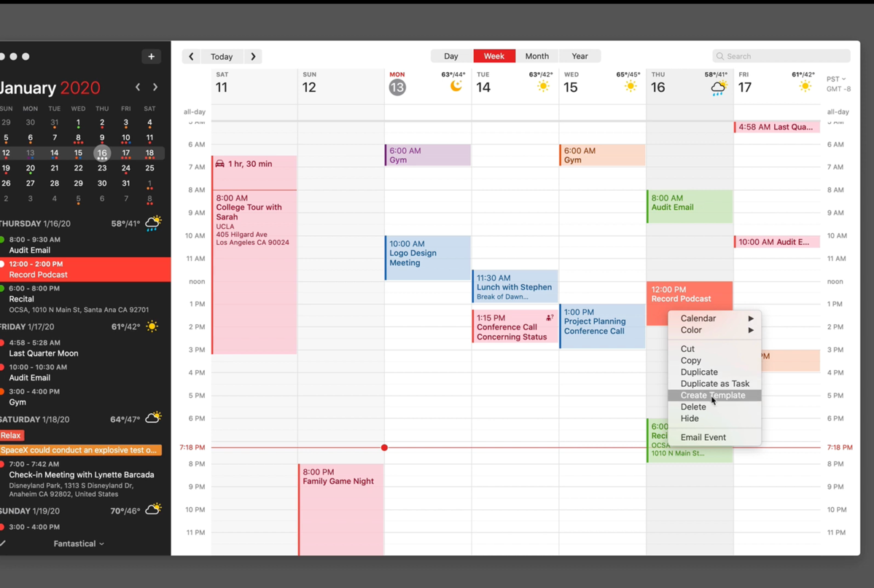Open Friday 10:00 AM Audit Email event
874x588 pixels.
click(777, 242)
